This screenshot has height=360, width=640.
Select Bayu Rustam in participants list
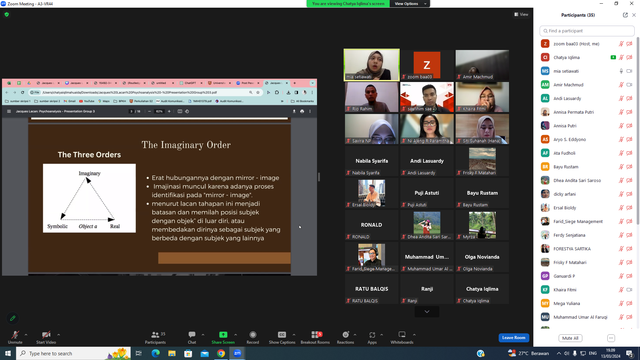tap(587, 167)
